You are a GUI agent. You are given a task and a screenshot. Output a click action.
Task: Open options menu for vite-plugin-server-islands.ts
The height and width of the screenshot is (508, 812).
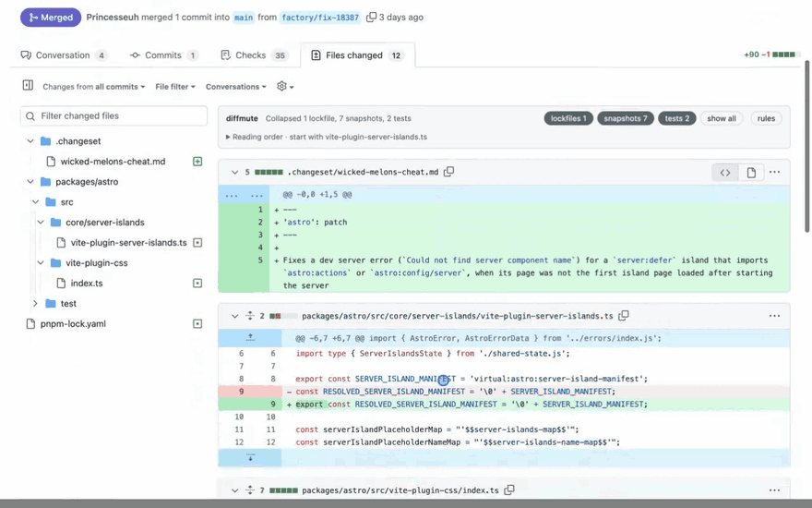pos(774,316)
